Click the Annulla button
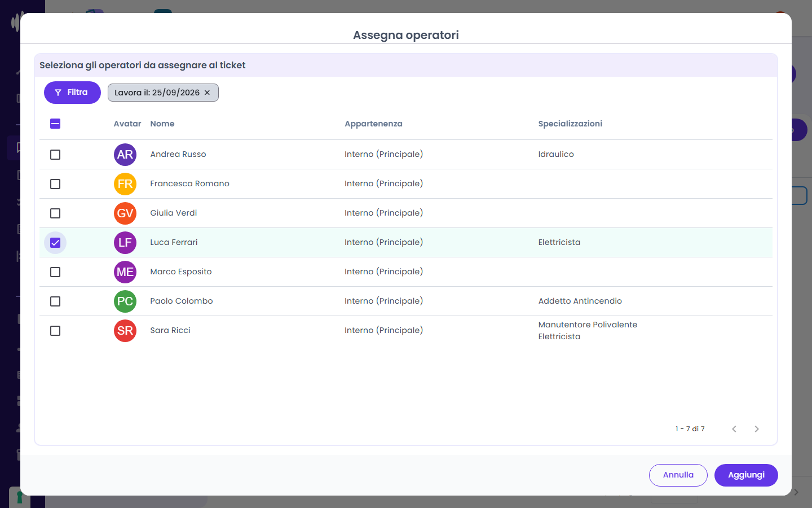812x508 pixels. click(x=678, y=475)
